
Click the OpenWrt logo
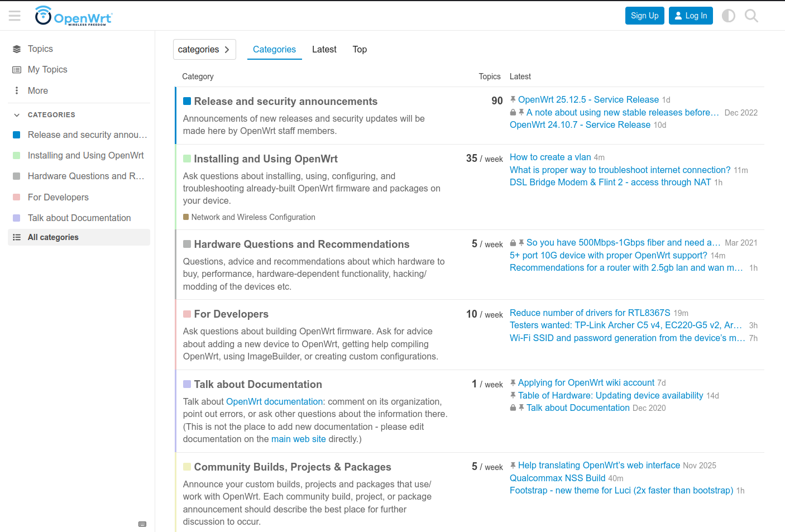[x=73, y=16]
